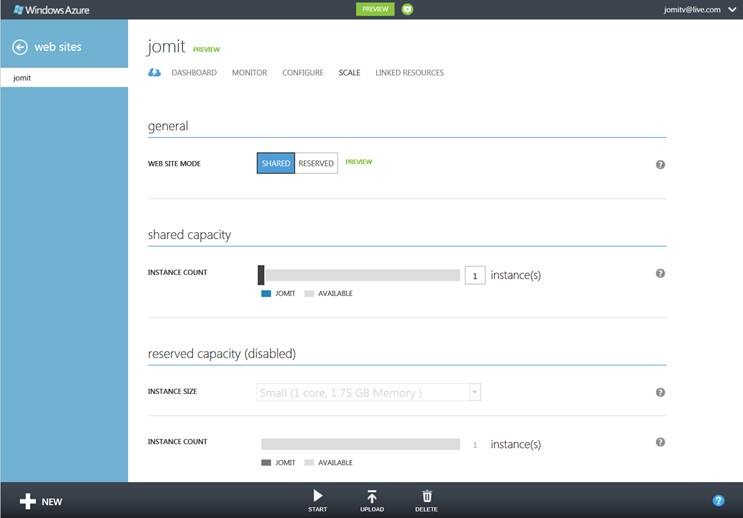Switch to the LINKED RESOURCES tab
The image size is (743, 518).
409,73
